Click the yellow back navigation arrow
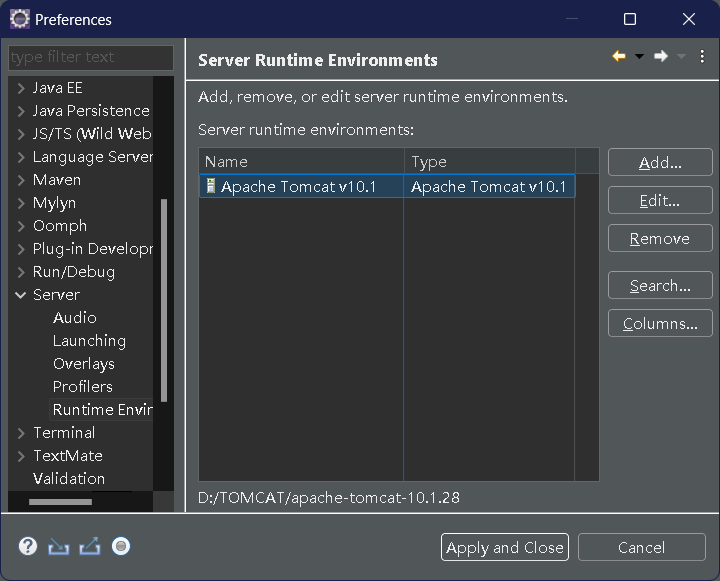The width and height of the screenshot is (720, 581). click(x=619, y=56)
